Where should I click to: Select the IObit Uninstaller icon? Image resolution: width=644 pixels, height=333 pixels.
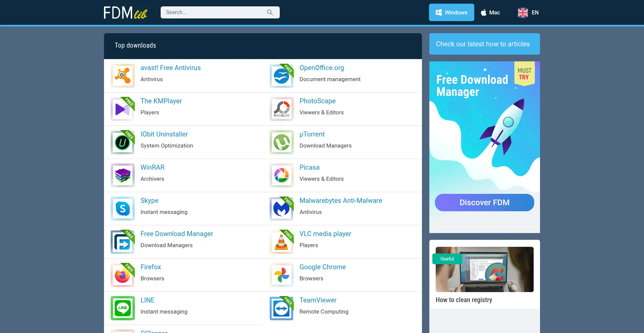pyautogui.click(x=122, y=142)
